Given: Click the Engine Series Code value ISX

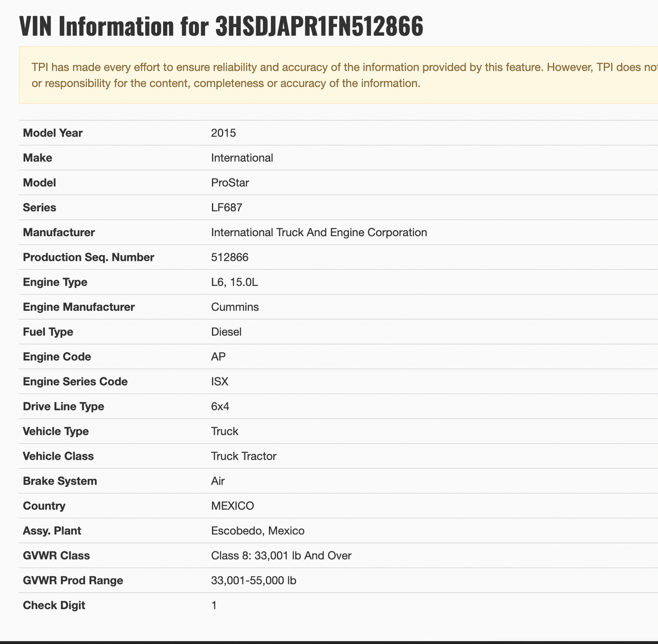Looking at the screenshot, I should click(x=219, y=382).
